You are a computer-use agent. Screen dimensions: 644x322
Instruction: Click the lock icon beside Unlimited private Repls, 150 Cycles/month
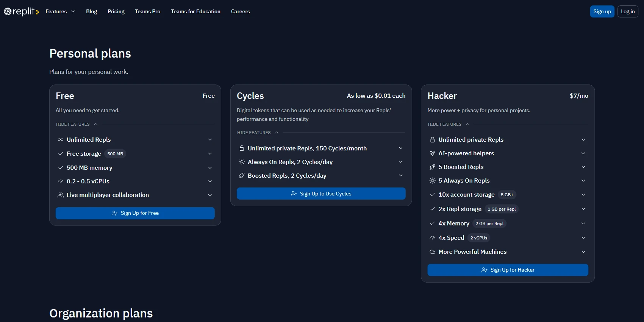[242, 148]
